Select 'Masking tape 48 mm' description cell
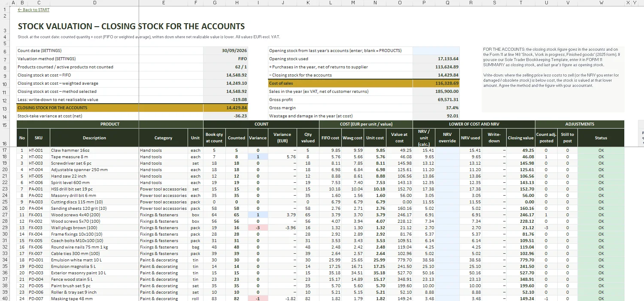Screen dimensions: 644x301 pyautogui.click(x=94, y=298)
